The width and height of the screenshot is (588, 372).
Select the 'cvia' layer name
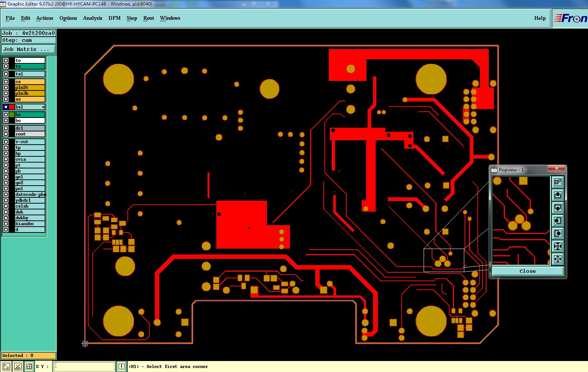(x=30, y=159)
